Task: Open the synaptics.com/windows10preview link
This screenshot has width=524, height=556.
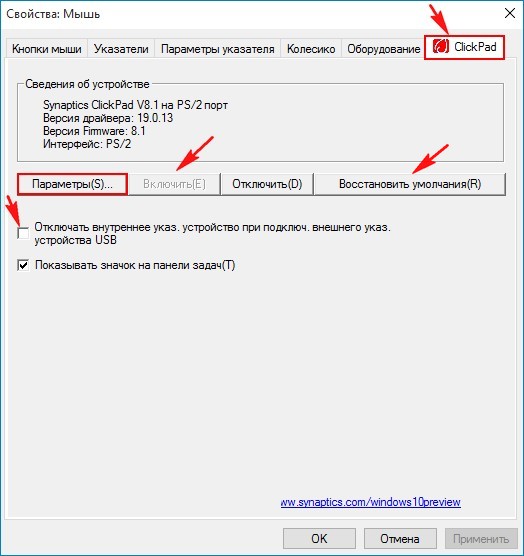Action: pyautogui.click(x=370, y=502)
